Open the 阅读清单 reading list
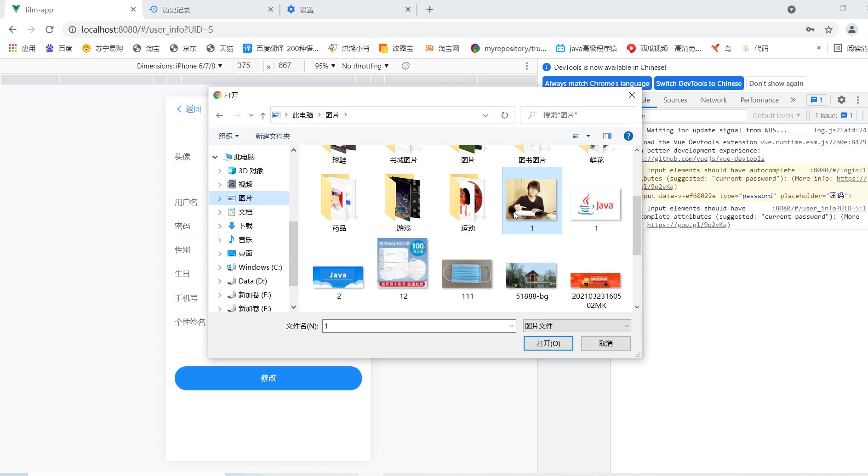Viewport: 868px width, 476px height. [851, 48]
